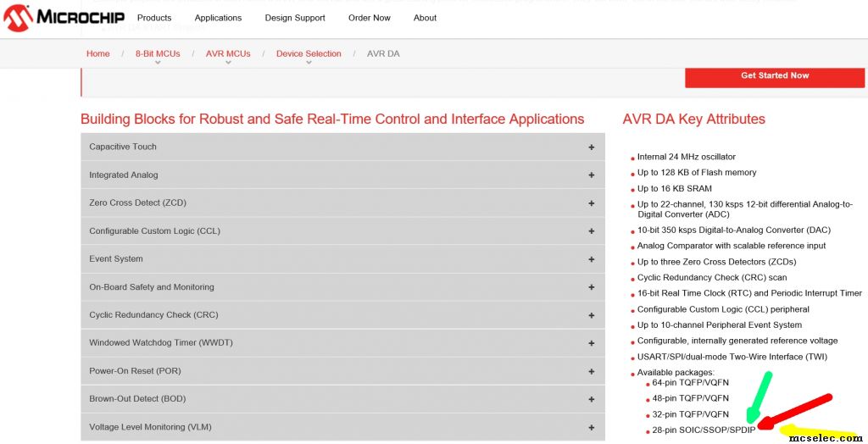Expand On-Board Safety and Monitoring section

pyautogui.click(x=342, y=286)
